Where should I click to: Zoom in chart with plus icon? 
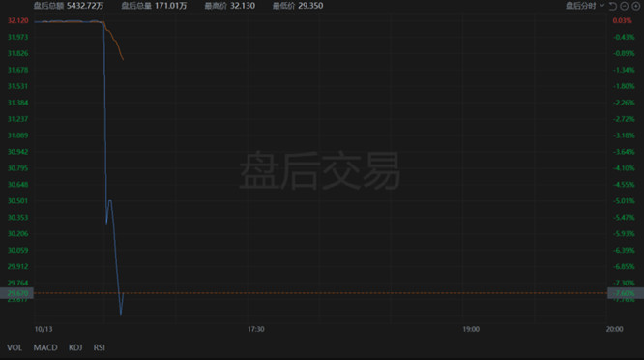(x=636, y=6)
